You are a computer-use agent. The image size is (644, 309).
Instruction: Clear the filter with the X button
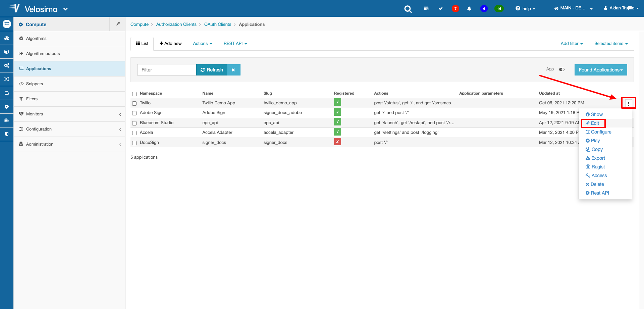pyautogui.click(x=233, y=70)
